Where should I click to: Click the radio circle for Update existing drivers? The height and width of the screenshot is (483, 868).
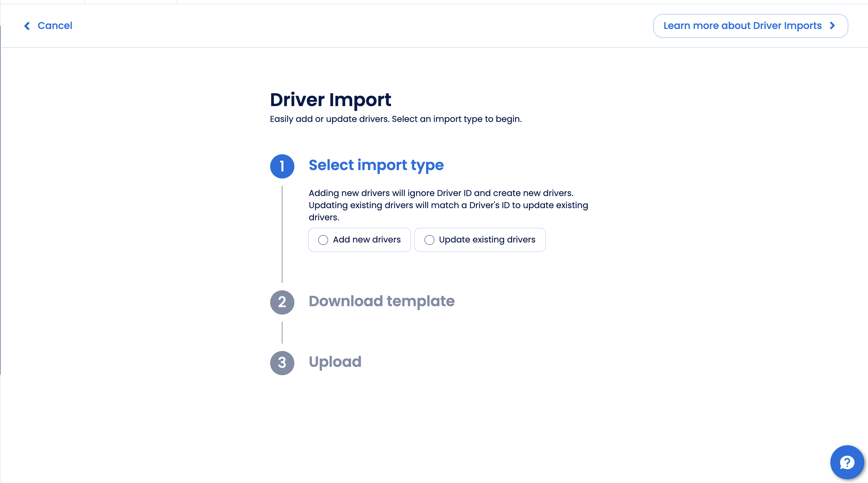click(429, 240)
